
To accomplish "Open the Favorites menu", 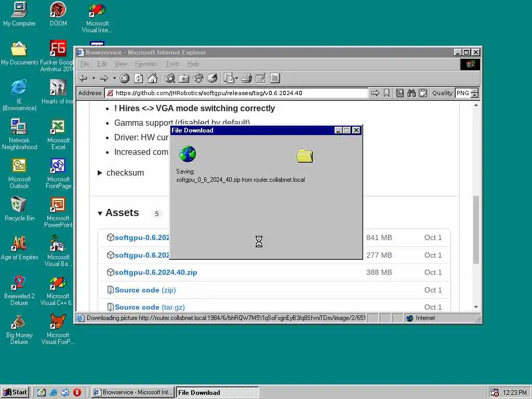I will click(x=146, y=64).
